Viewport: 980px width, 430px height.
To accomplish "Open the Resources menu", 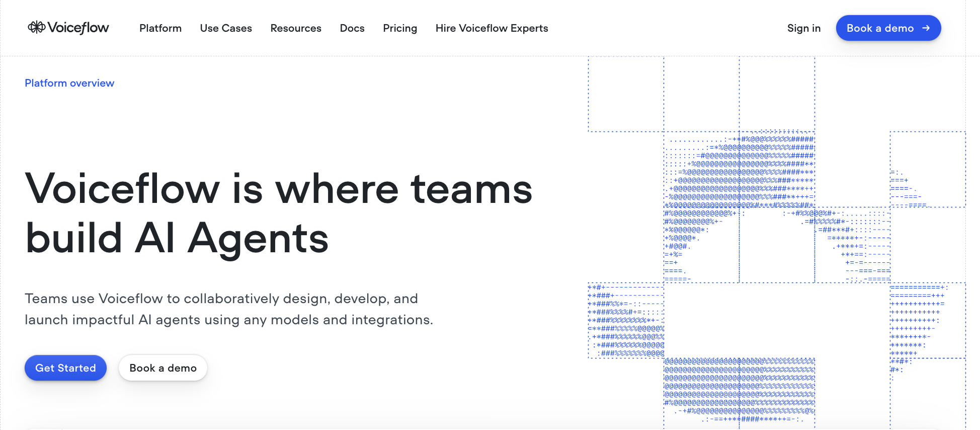I will [x=296, y=28].
